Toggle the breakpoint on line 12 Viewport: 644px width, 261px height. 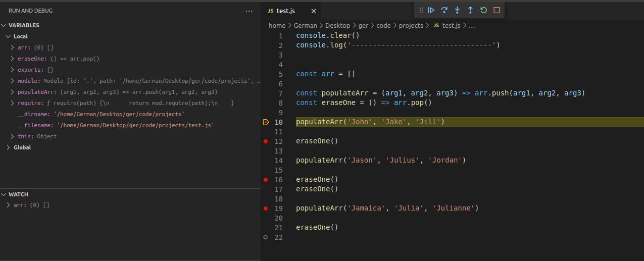(x=266, y=141)
